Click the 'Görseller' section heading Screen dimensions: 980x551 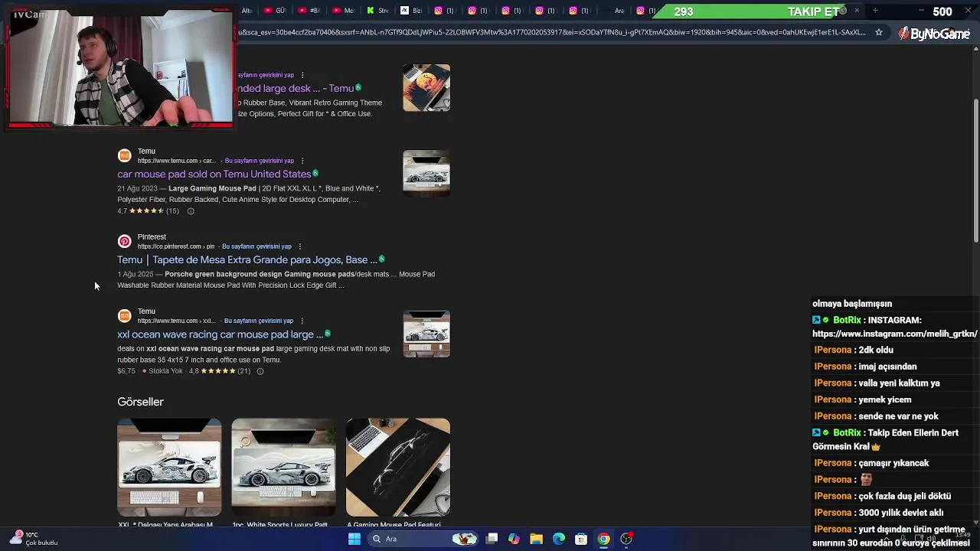pos(140,402)
